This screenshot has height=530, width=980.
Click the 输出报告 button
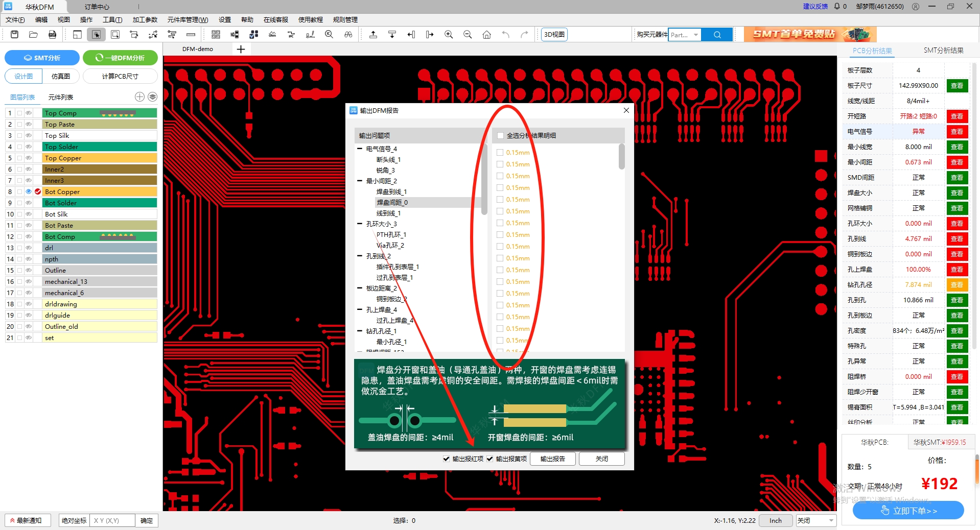pos(552,459)
